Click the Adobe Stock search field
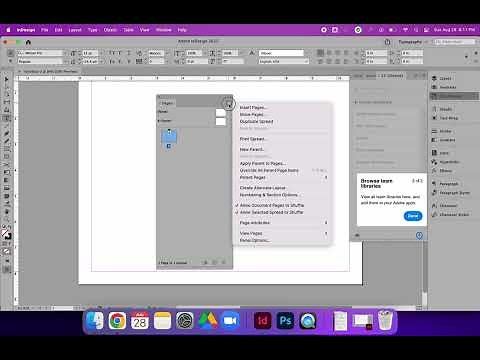Image resolution: width=480 pixels, height=360 pixels. 454,42
